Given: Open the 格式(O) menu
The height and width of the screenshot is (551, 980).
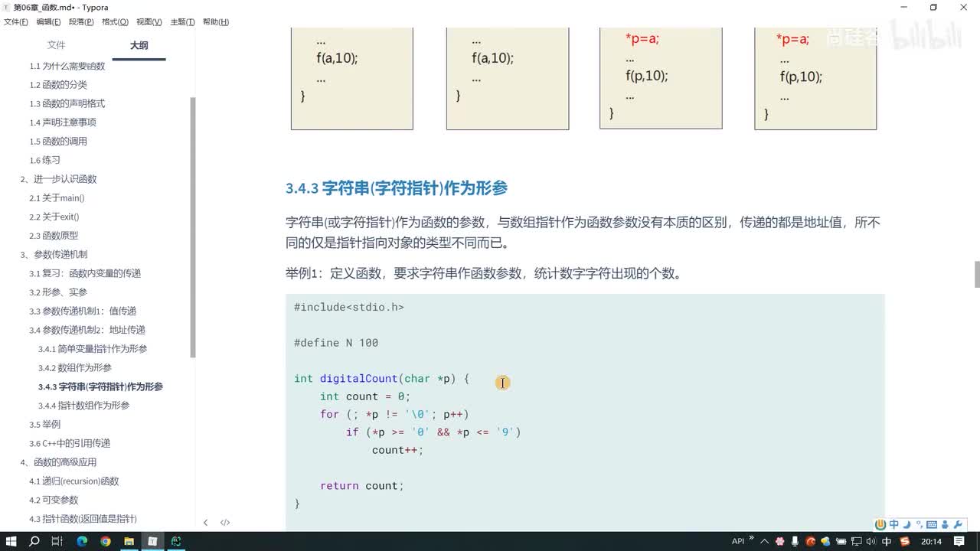Looking at the screenshot, I should [116, 22].
